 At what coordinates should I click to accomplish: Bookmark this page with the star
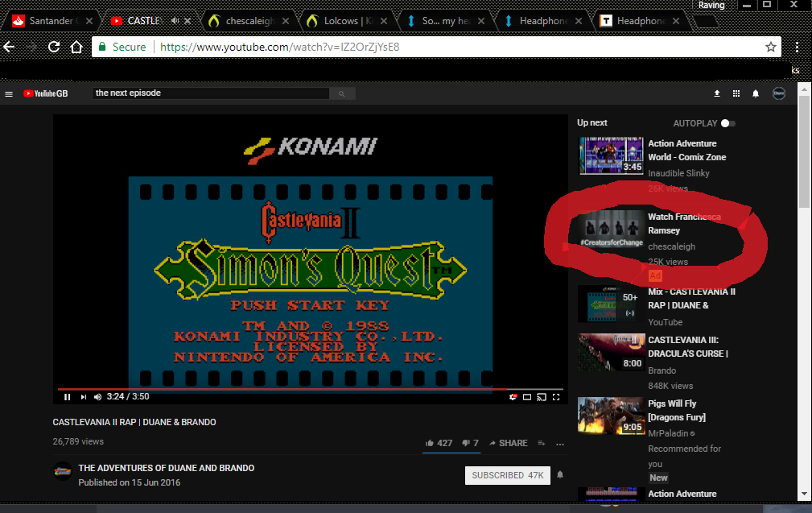pos(771,48)
